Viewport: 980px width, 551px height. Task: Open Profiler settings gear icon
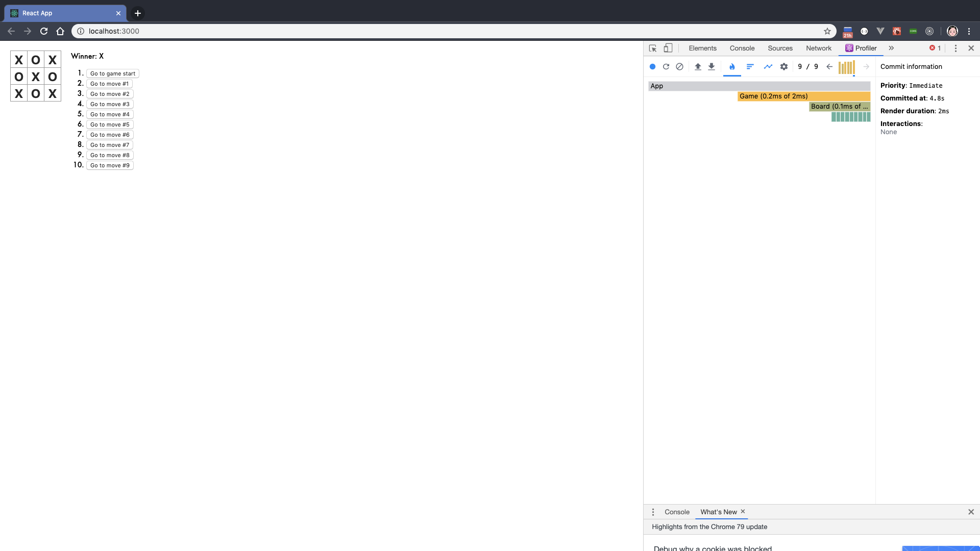click(x=784, y=67)
